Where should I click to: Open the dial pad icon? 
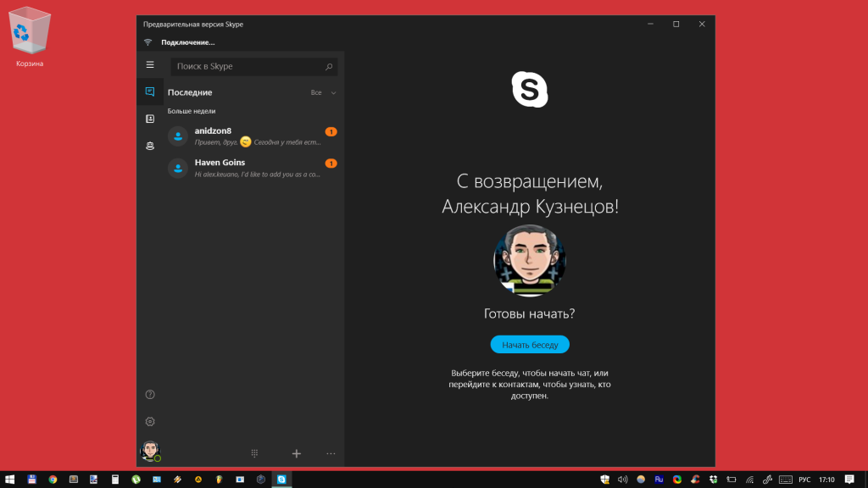click(254, 453)
